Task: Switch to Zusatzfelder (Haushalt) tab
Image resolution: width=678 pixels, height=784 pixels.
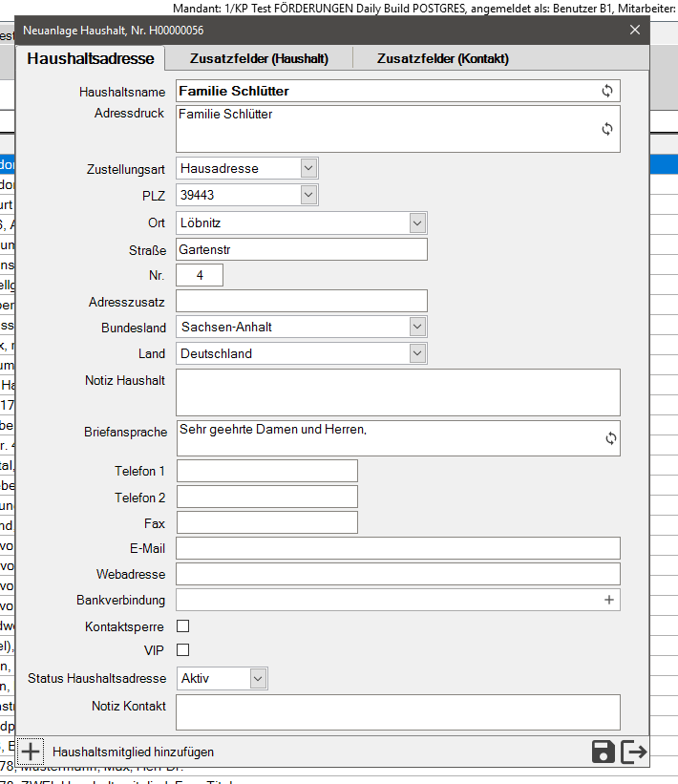Action: tap(259, 59)
